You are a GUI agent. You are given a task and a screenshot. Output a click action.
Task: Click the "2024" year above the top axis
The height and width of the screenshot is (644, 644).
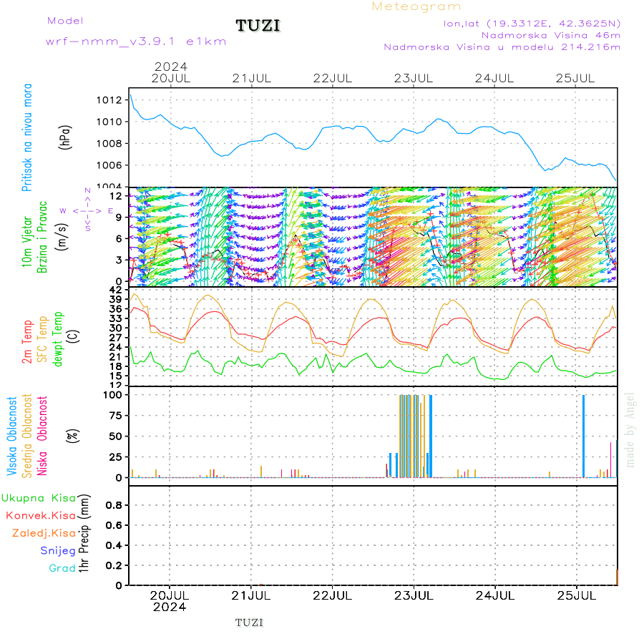171,67
